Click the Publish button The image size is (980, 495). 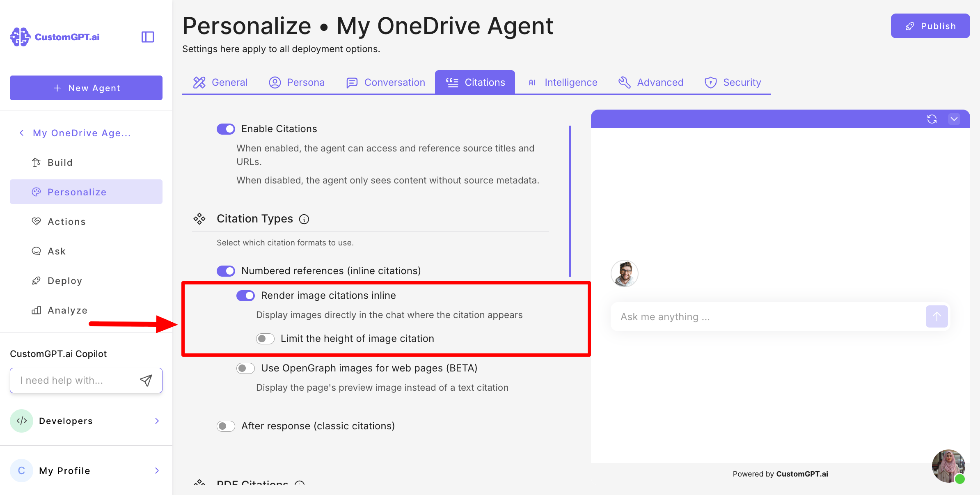pyautogui.click(x=930, y=26)
